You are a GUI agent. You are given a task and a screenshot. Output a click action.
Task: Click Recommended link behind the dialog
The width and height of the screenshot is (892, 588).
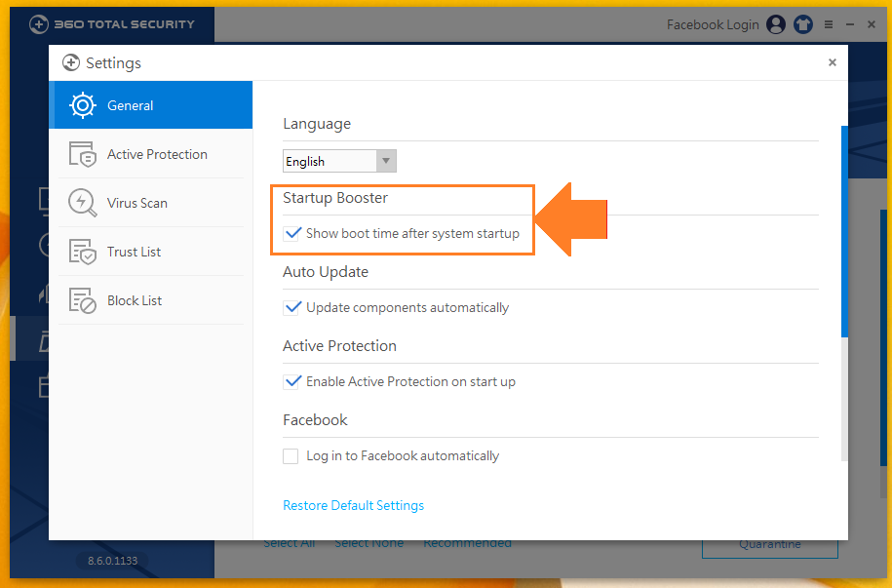[x=468, y=543]
